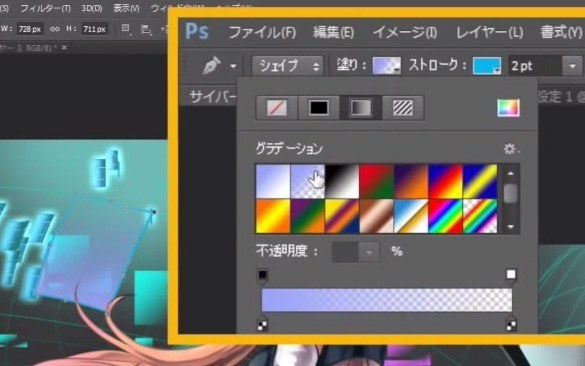Set fill type to Gradient
The image size is (585, 366).
pyautogui.click(x=361, y=108)
